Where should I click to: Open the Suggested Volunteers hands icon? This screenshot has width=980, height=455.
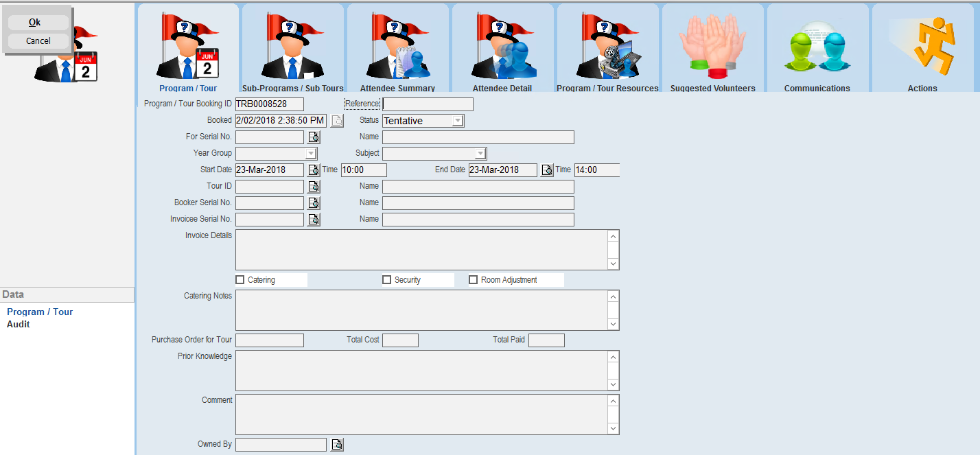point(712,49)
